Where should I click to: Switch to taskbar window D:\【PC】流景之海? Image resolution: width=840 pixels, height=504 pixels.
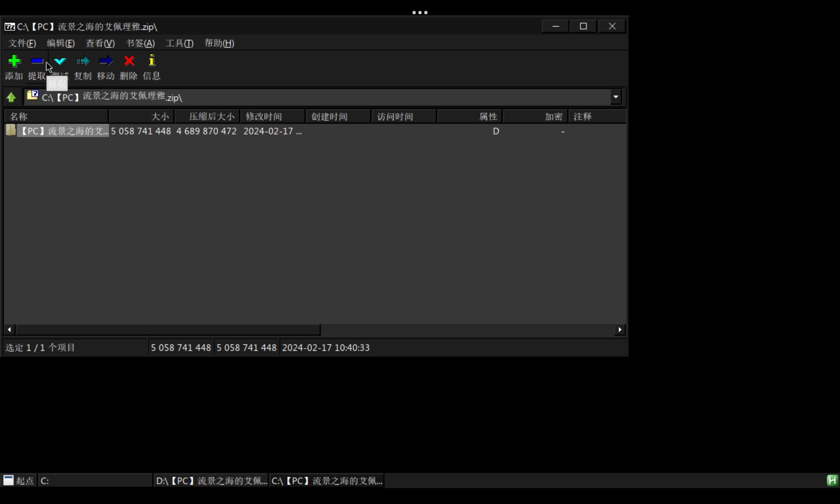[211, 480]
